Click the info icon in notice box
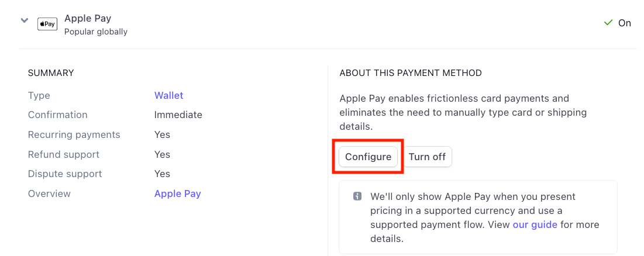 [357, 196]
